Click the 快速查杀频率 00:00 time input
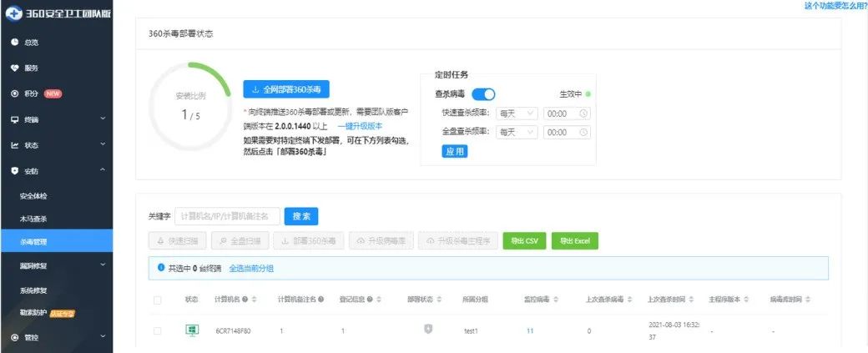This screenshot has width=868, height=353. 567,113
